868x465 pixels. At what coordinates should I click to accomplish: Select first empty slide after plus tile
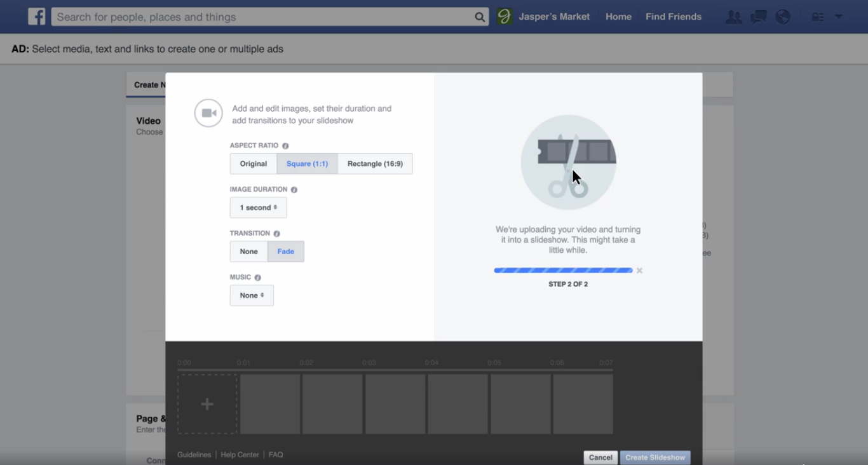270,404
